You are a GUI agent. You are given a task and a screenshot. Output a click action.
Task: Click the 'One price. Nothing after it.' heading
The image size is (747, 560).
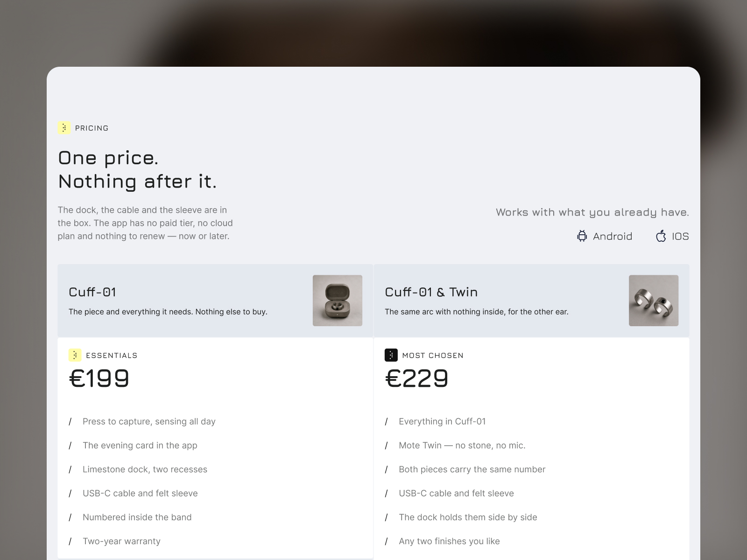click(x=137, y=170)
